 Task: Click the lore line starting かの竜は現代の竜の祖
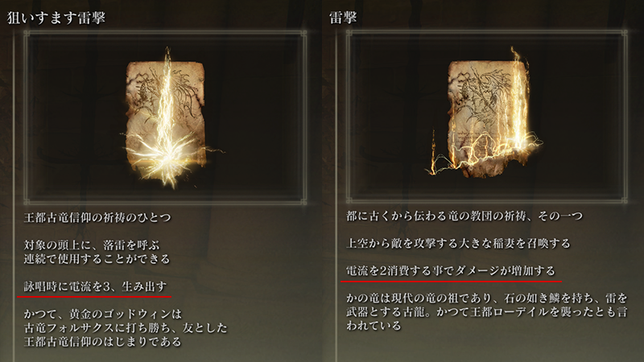[487, 298]
